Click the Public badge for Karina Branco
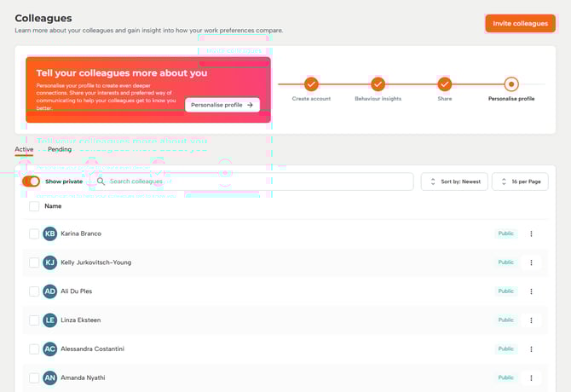Screen dimensions: 571x392 click(x=506, y=233)
